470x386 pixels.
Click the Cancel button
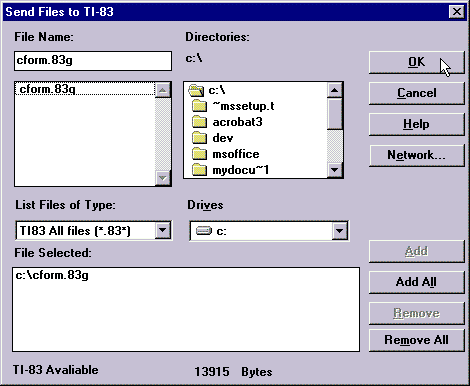416,93
